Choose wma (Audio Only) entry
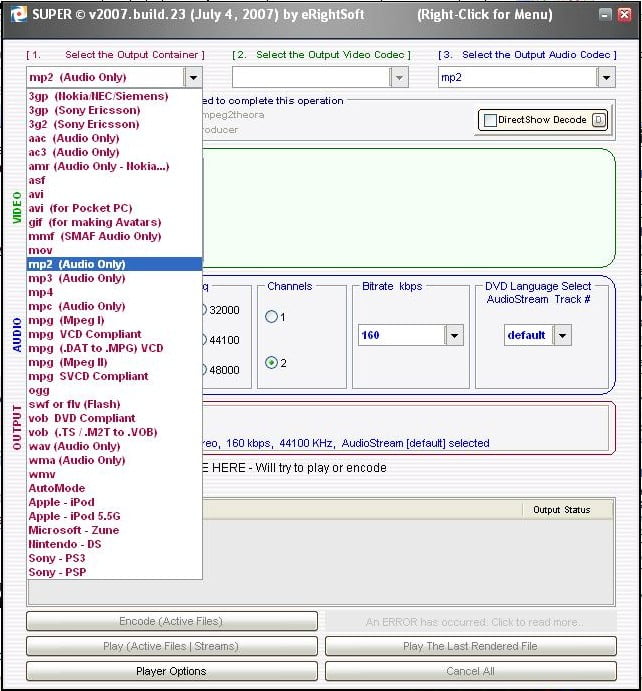Viewport: 642px width, 691px height. pos(115,461)
